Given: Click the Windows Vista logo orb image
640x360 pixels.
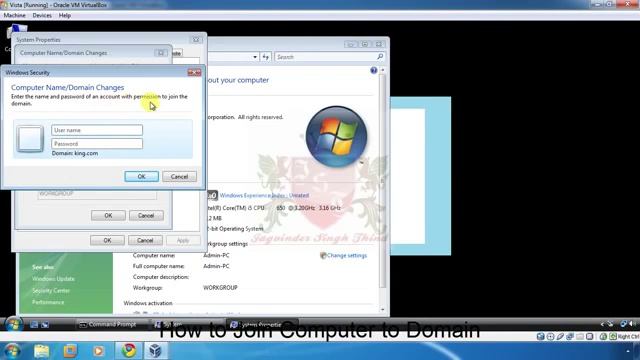Looking at the screenshot, I should 336,136.
